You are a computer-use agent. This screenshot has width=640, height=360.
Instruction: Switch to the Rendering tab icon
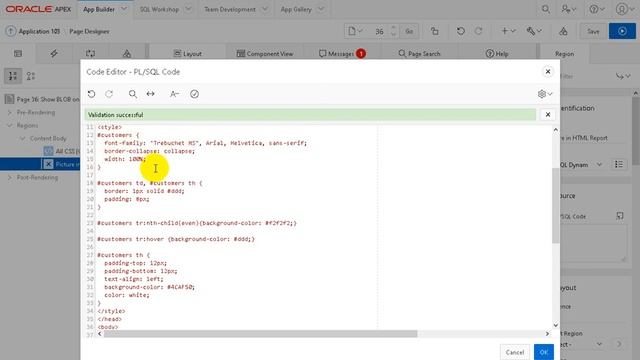click(x=18, y=53)
